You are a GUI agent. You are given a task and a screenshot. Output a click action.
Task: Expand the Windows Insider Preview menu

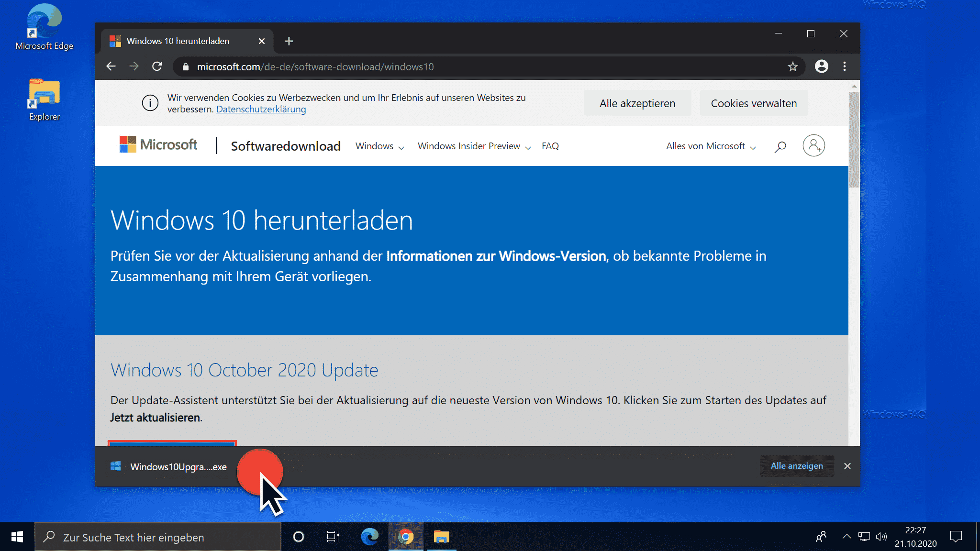[x=474, y=146]
